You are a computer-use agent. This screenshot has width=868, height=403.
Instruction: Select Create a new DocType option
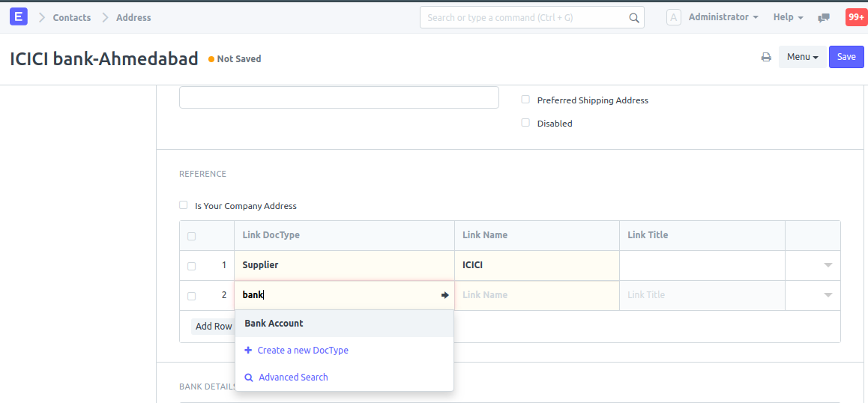(344, 351)
